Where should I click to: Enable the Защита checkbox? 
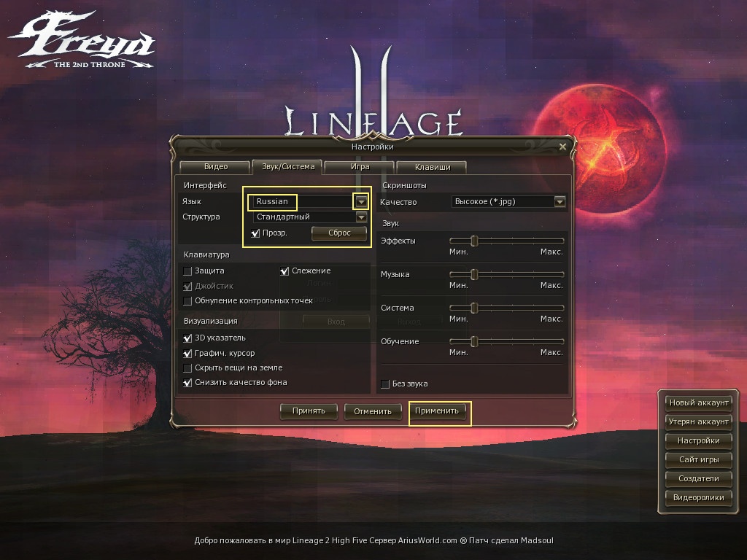[x=187, y=271]
